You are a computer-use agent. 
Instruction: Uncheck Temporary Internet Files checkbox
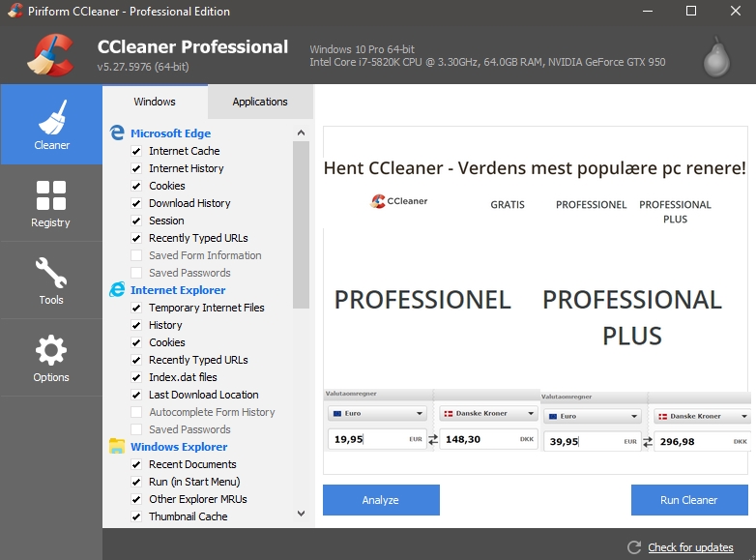[136, 308]
